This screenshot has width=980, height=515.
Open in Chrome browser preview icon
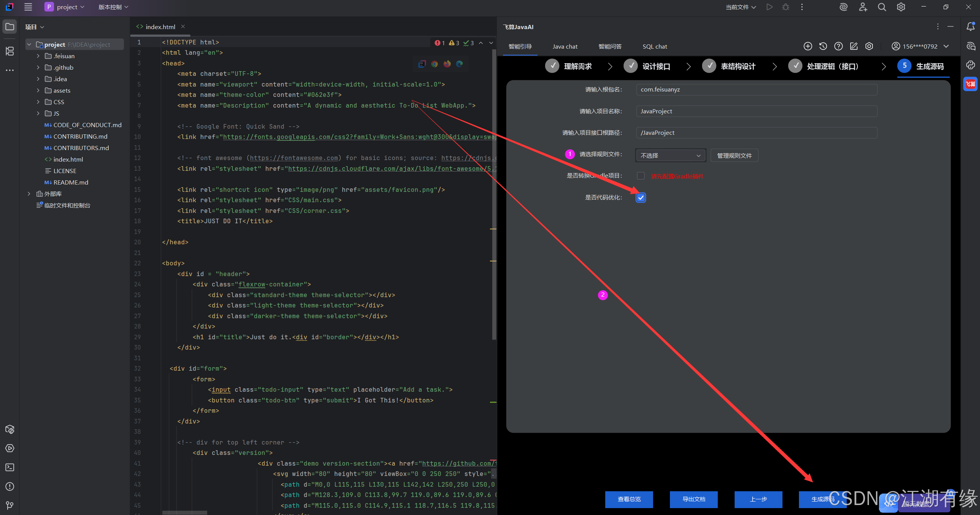tap(434, 64)
